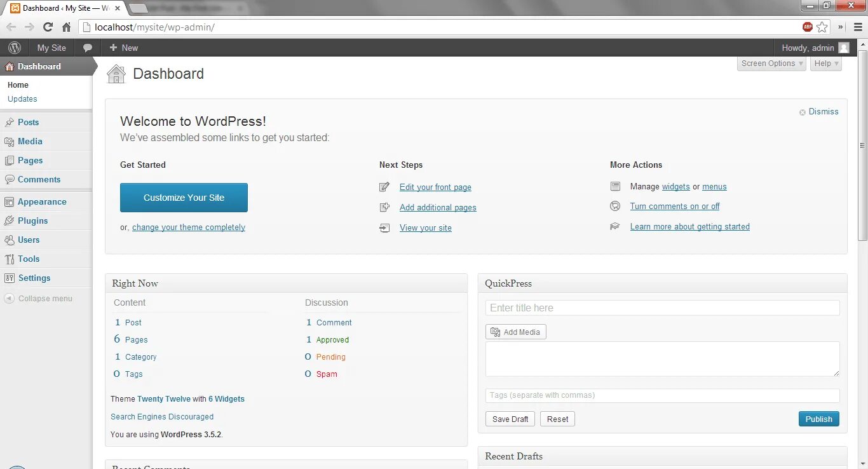The image size is (868, 469).
Task: Click the Add Media button
Action: point(515,332)
